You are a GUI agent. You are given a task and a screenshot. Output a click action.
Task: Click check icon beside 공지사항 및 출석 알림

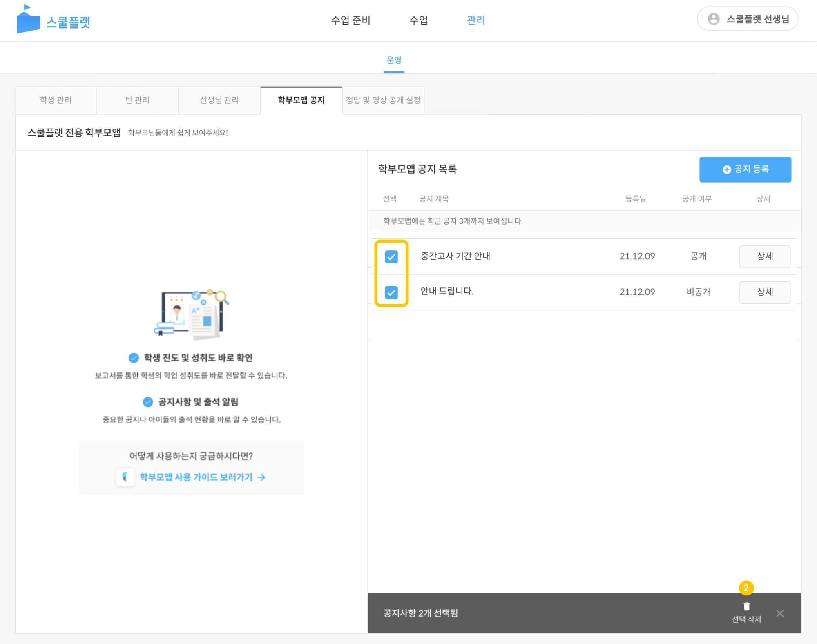coord(148,402)
